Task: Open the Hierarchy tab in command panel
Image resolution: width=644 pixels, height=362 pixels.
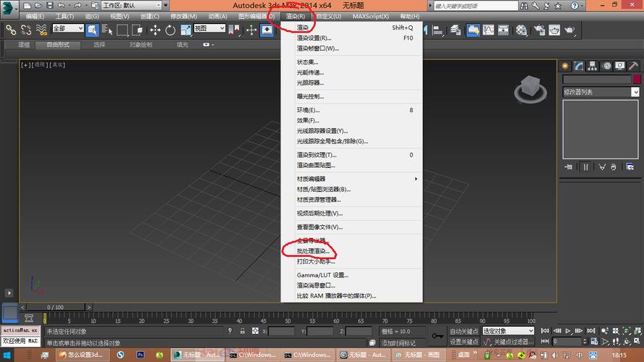Action: coord(590,66)
